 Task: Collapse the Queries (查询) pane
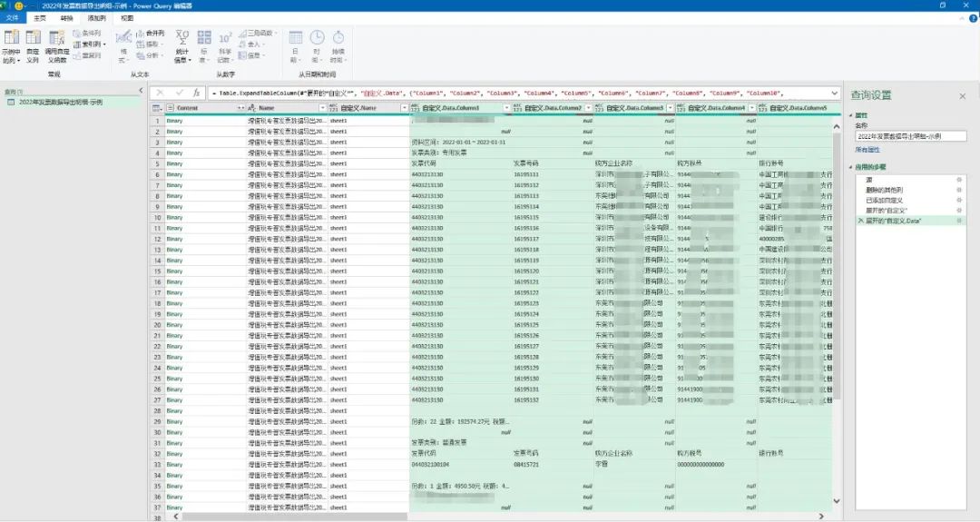tap(141, 91)
